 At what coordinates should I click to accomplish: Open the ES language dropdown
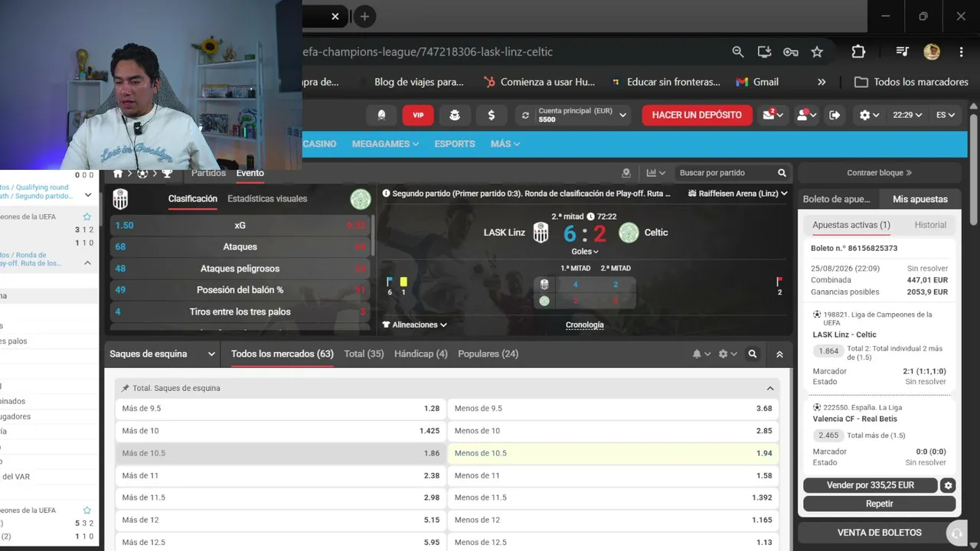tap(946, 115)
